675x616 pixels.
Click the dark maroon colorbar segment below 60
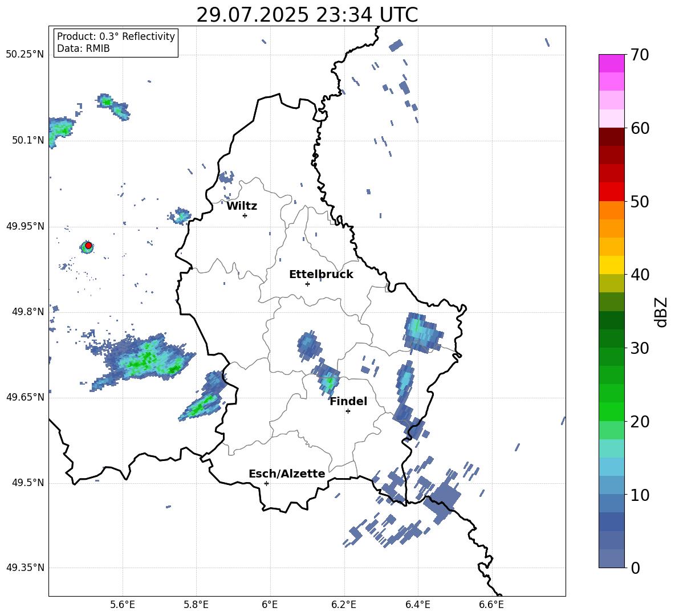tap(611, 137)
